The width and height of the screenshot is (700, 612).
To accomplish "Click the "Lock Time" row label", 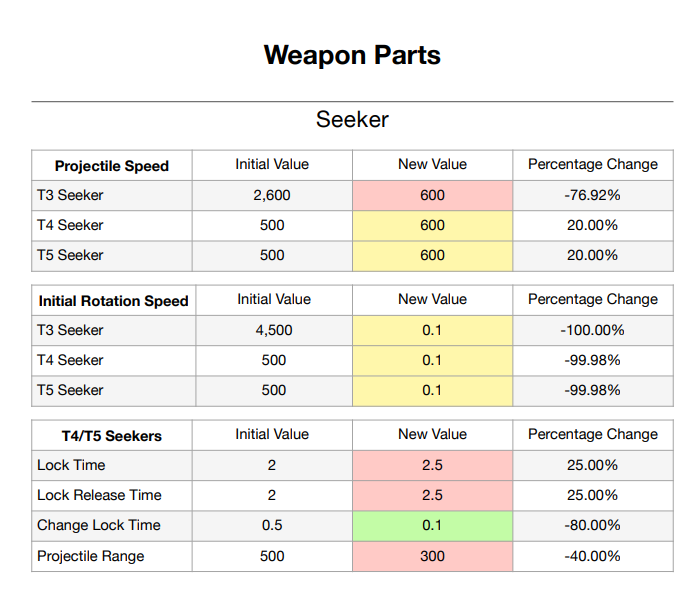I will tap(71, 465).
